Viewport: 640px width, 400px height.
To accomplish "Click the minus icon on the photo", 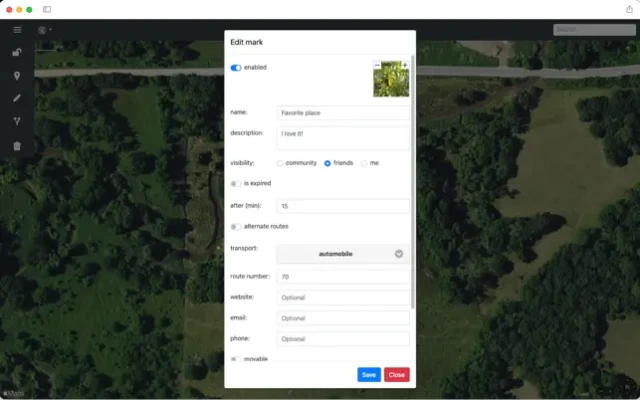I will click(x=378, y=65).
